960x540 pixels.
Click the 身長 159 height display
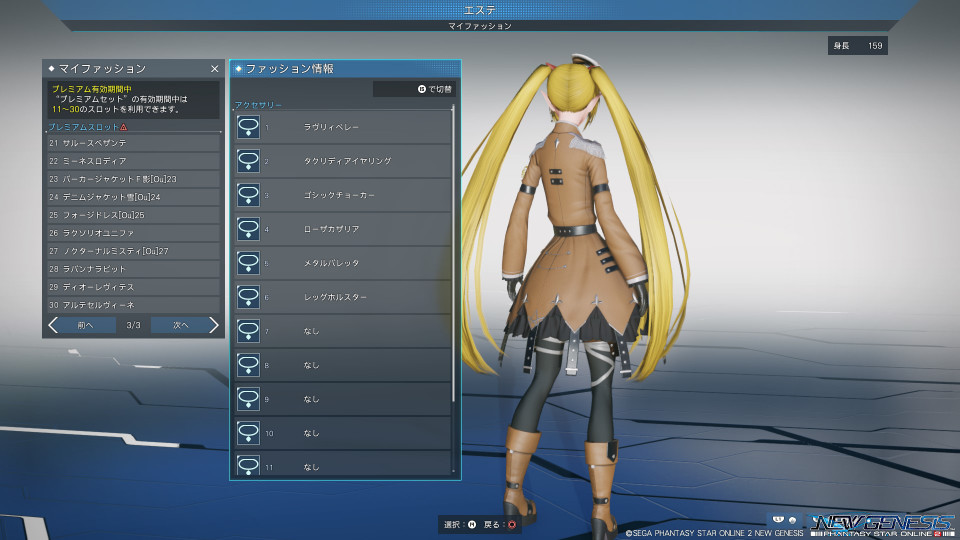pyautogui.click(x=858, y=45)
